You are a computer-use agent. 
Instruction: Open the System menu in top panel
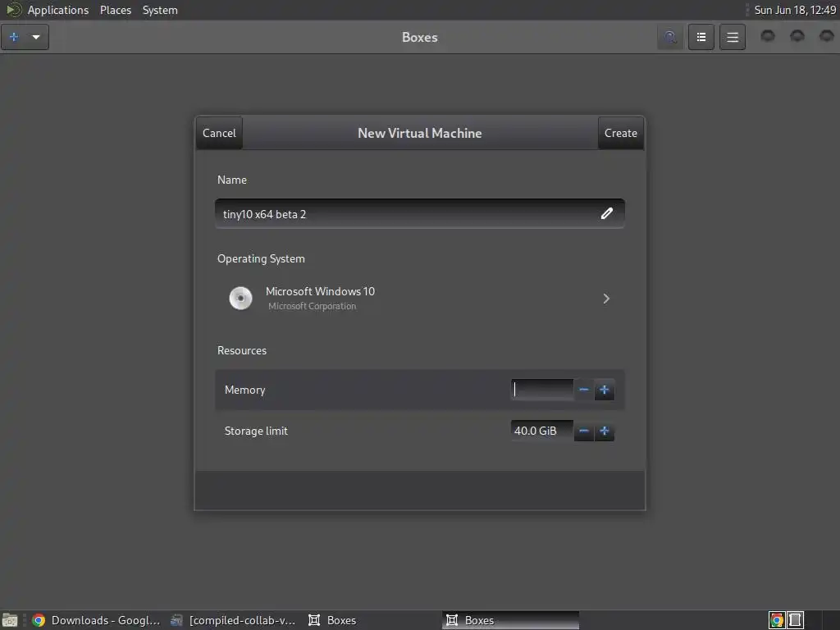pos(160,10)
